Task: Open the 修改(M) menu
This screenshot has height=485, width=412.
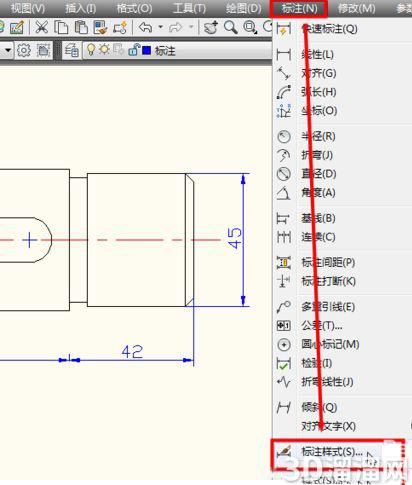Action: (x=356, y=8)
